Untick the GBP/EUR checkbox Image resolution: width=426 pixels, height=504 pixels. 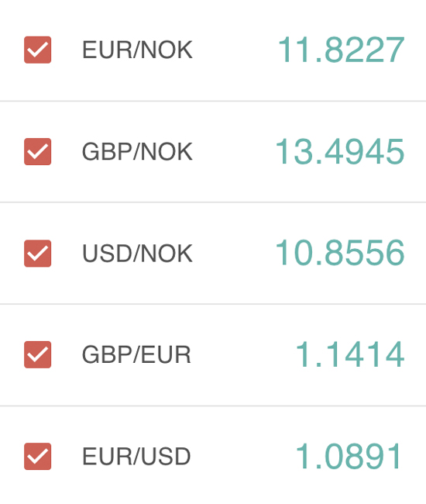37,354
